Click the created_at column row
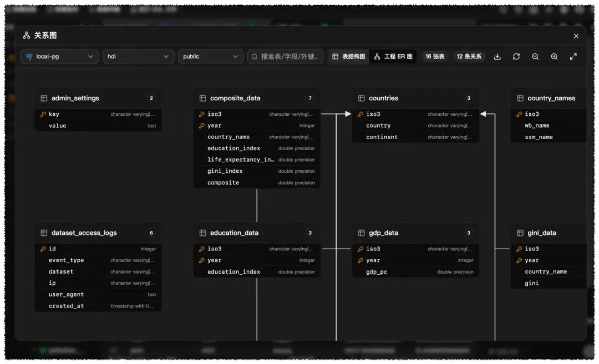This screenshot has height=364, width=599. point(98,306)
